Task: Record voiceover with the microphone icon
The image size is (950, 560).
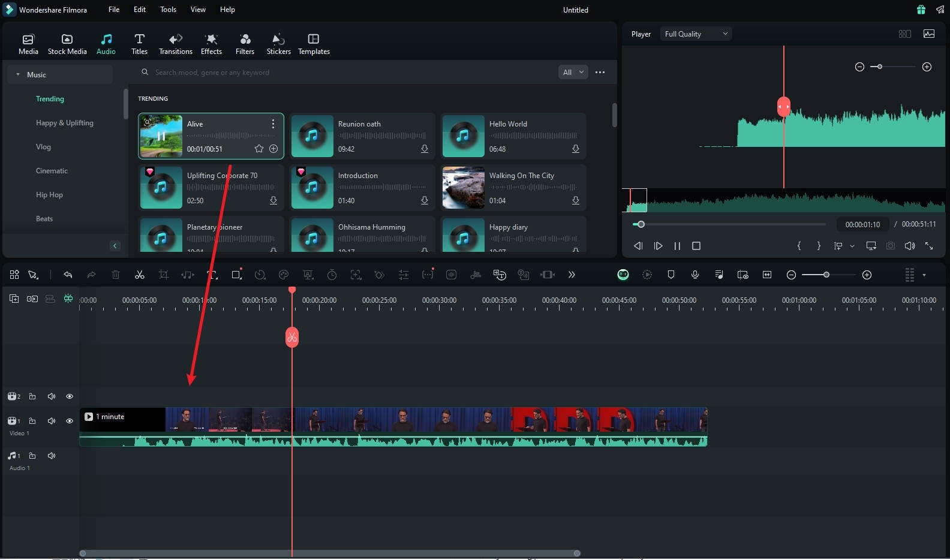Action: pos(695,275)
